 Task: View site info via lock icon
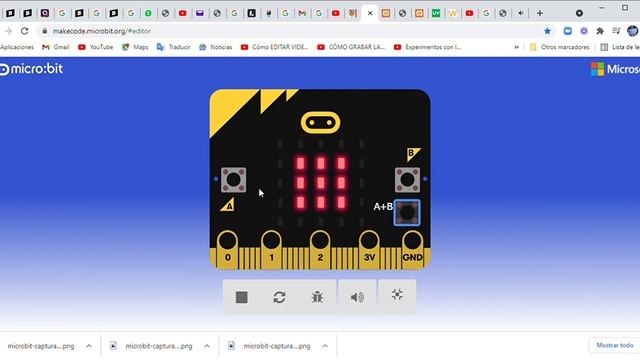(x=45, y=31)
